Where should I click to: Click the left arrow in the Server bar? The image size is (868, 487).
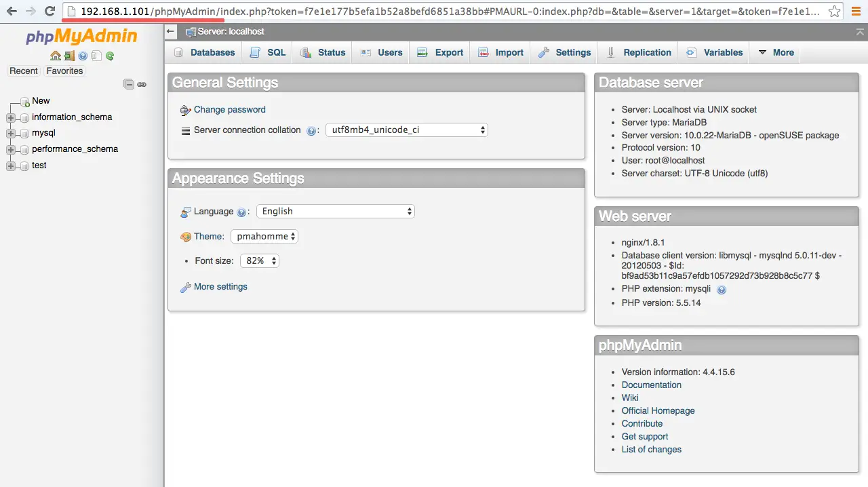click(x=171, y=31)
